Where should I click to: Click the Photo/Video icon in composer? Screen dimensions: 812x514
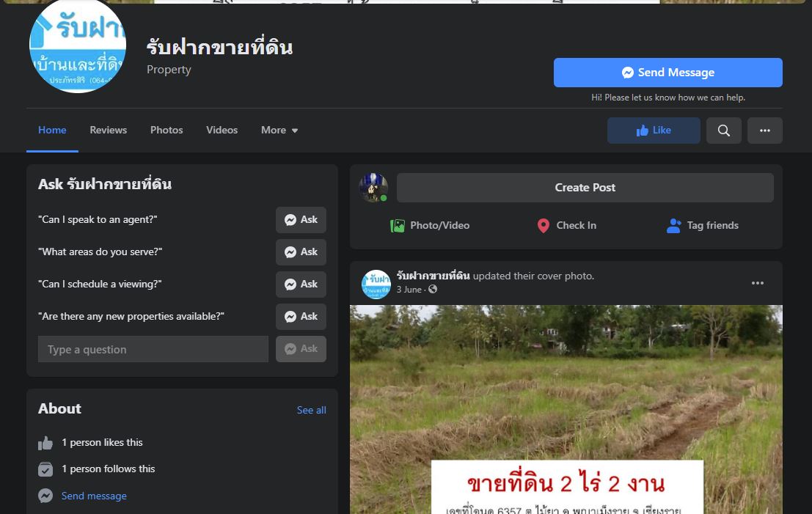pyautogui.click(x=398, y=226)
